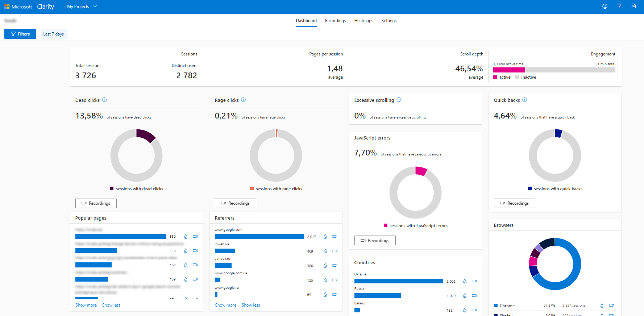Open recordings for the 386-views popular page
This screenshot has height=316, width=644.
point(195,237)
